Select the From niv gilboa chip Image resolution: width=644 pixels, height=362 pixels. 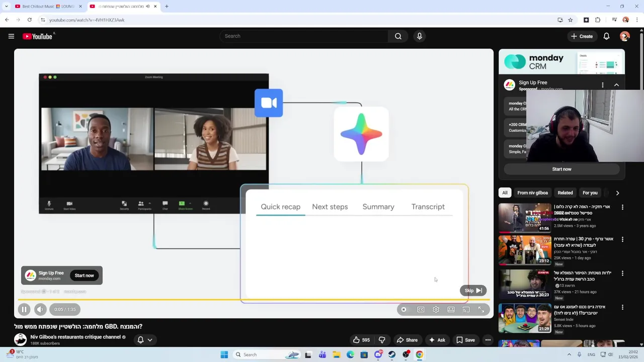coord(532,193)
